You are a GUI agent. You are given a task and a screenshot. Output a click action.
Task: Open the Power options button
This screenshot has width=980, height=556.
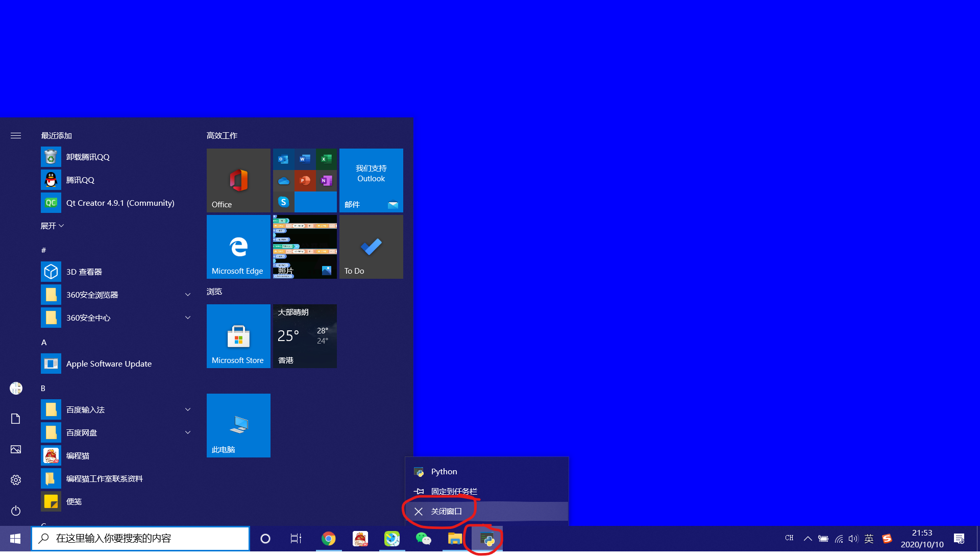pos(16,511)
